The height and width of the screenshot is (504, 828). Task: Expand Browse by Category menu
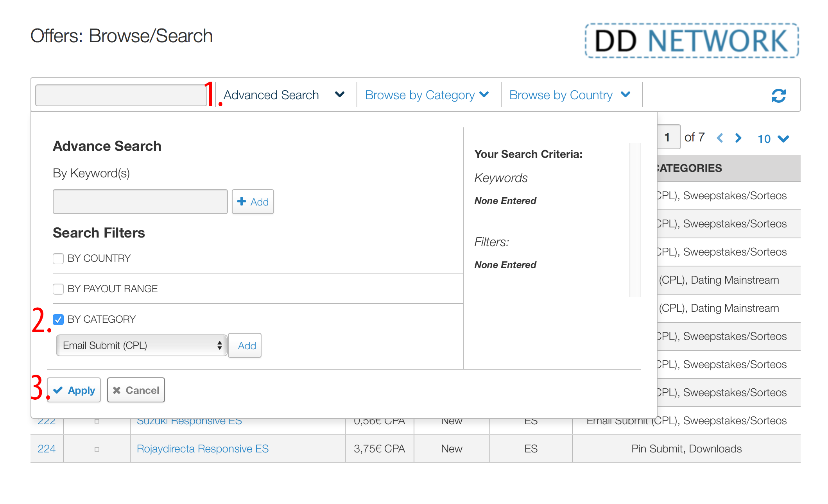coord(427,95)
